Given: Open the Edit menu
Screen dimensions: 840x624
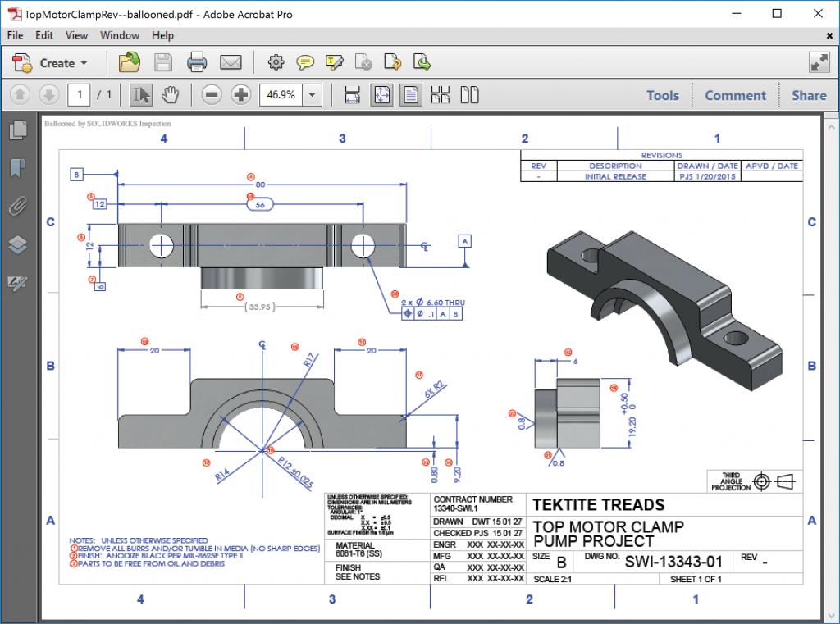Looking at the screenshot, I should point(44,35).
